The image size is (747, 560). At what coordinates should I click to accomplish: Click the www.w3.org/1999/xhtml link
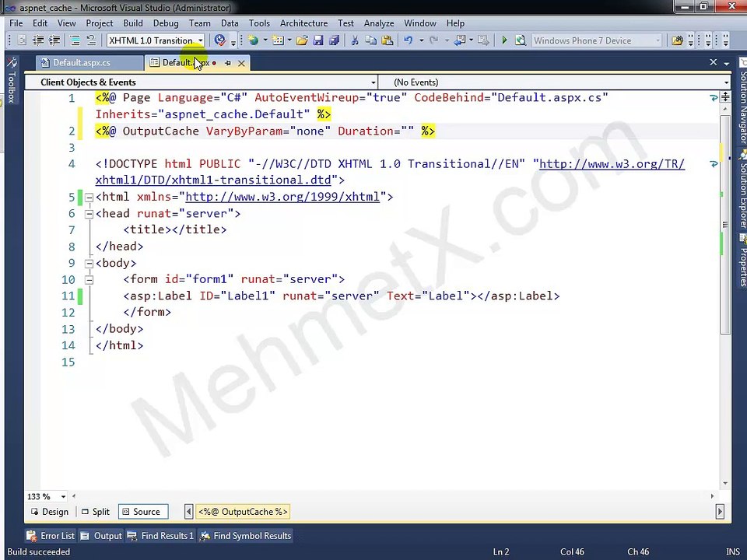point(282,197)
